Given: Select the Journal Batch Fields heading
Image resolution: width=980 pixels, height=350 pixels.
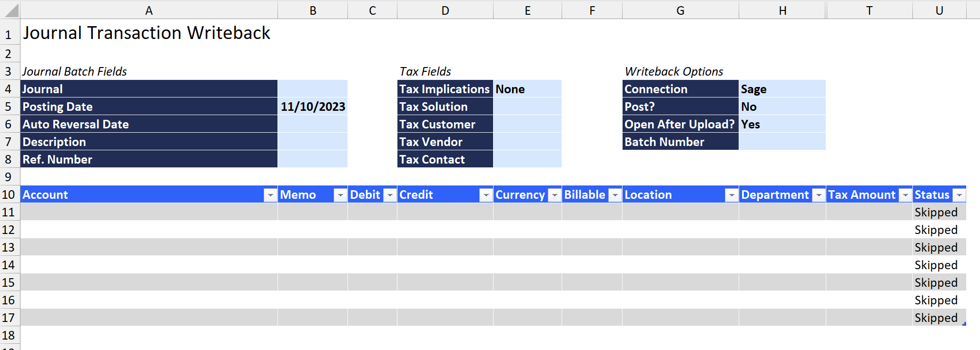Looking at the screenshot, I should 75,71.
